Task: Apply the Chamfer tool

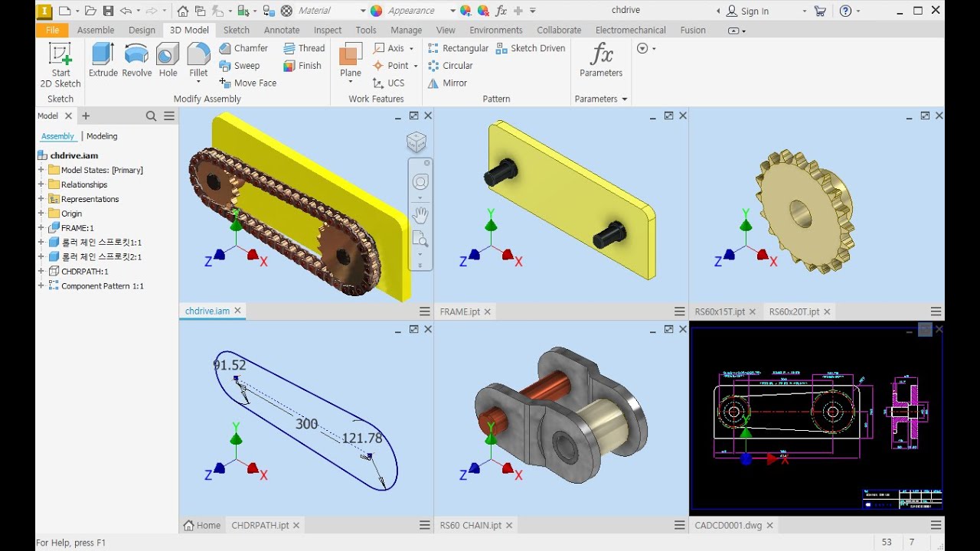Action: tap(243, 48)
